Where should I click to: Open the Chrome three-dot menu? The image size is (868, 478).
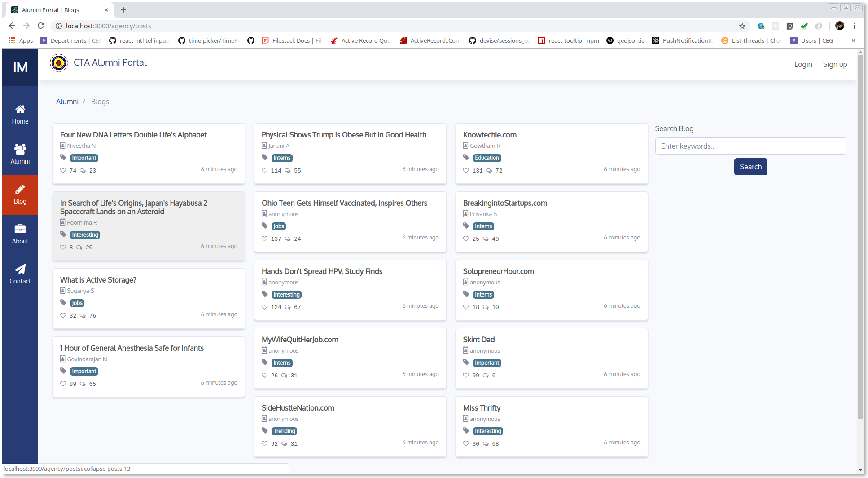pos(855,26)
